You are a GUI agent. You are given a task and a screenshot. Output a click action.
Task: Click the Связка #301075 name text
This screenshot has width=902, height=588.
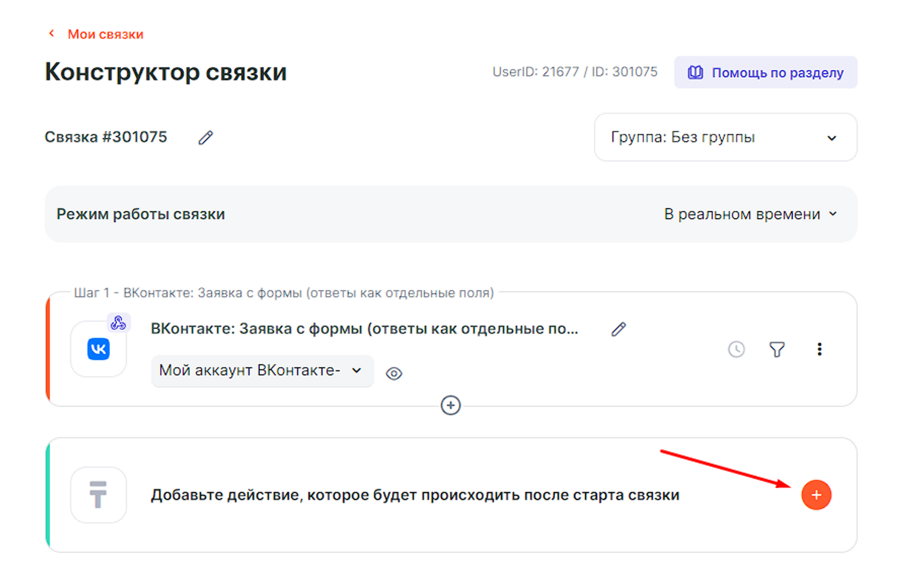tap(106, 137)
